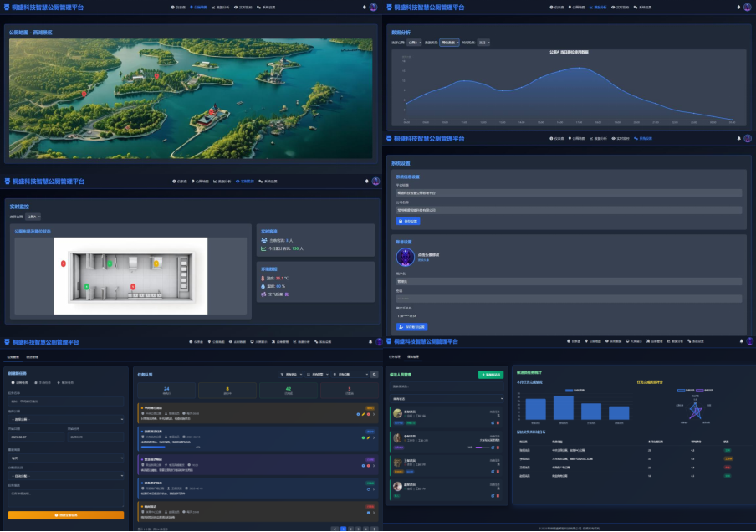
Task: Click the yellow marker on the toilet floor plan
Action: pyautogui.click(x=156, y=263)
